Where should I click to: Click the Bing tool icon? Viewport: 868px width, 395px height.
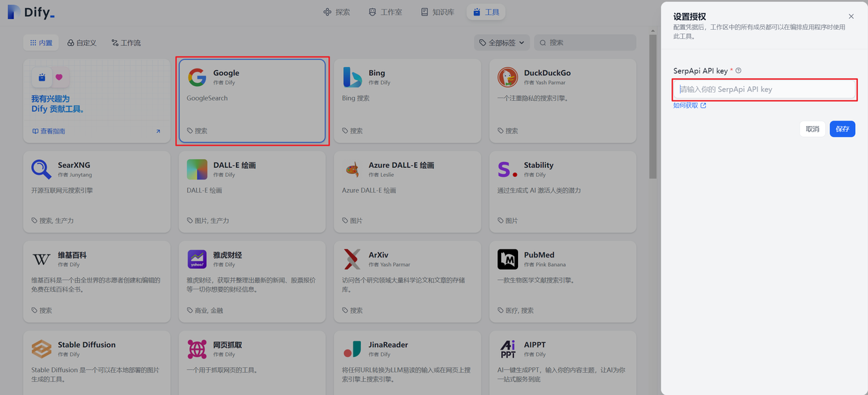click(x=353, y=77)
